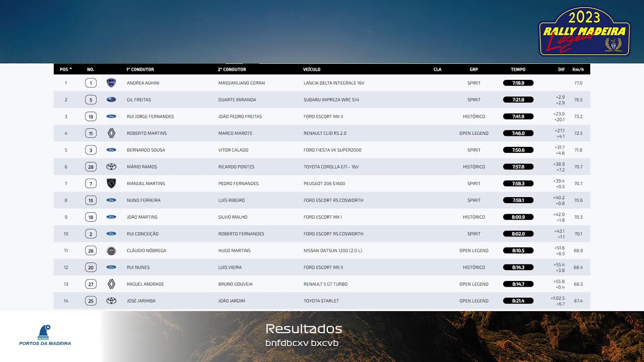This screenshot has width=644, height=362.
Task: Select vehicle RENAULT 5 GT TURBO
Action: click(x=326, y=284)
